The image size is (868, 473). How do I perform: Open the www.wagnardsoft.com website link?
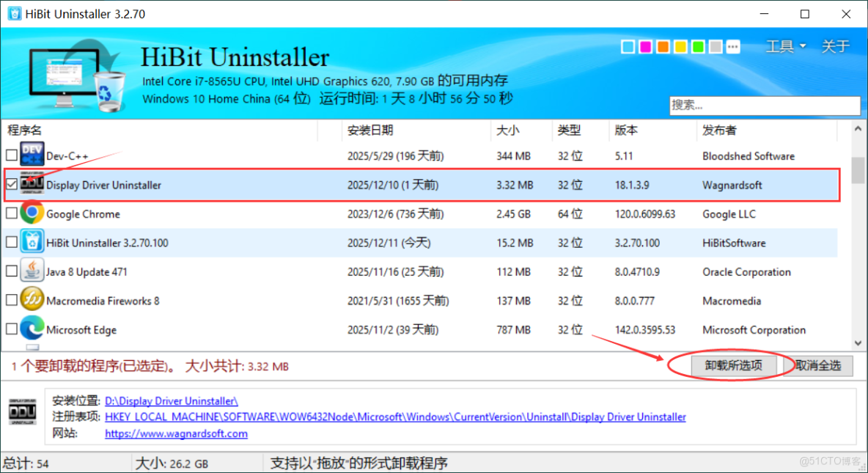click(176, 433)
